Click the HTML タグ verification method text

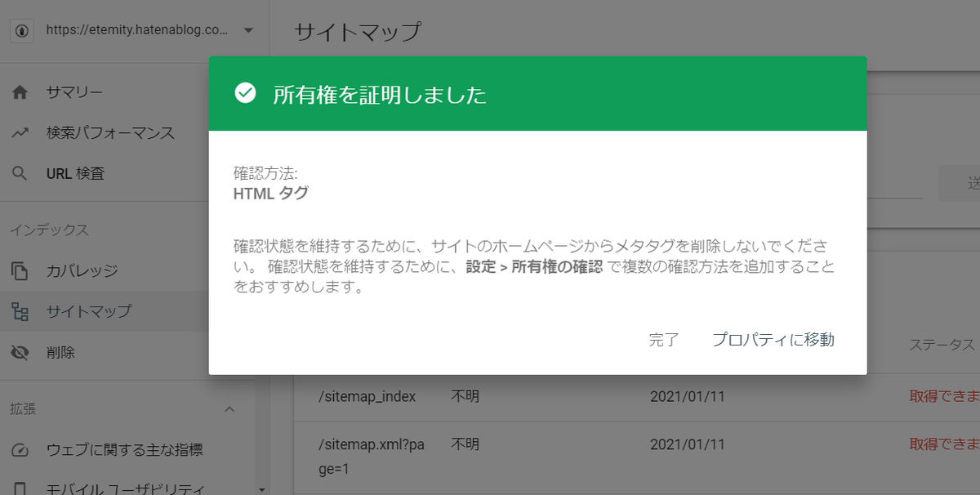tap(270, 194)
